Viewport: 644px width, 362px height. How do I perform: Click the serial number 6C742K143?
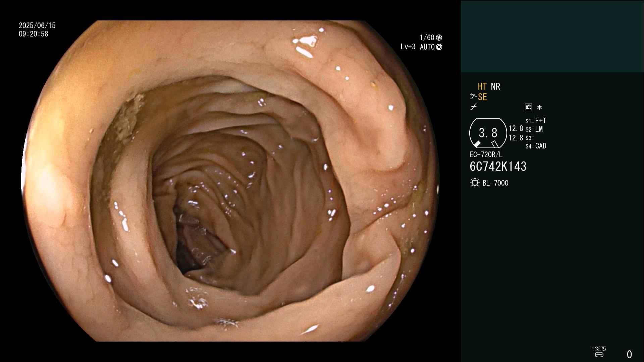[498, 166]
